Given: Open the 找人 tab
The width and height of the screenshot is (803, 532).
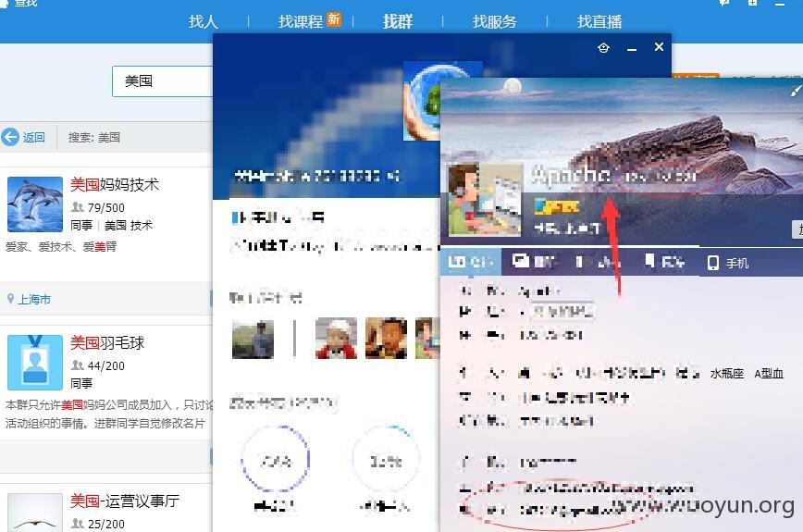Looking at the screenshot, I should (x=203, y=21).
